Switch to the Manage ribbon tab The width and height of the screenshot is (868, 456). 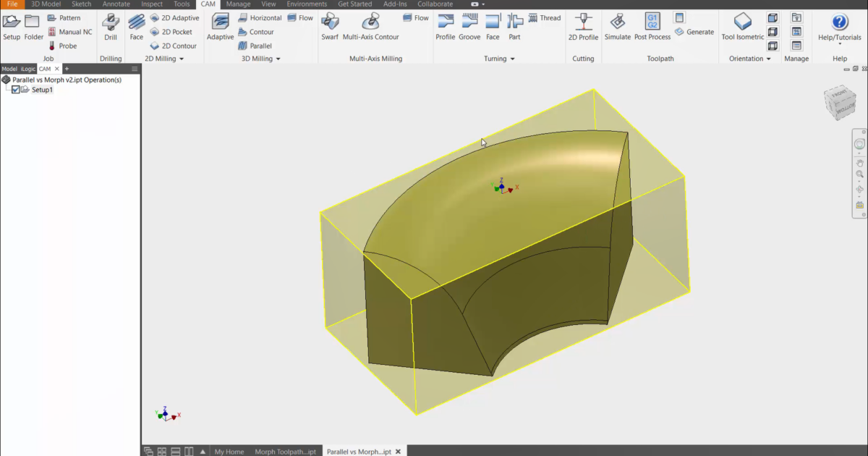tap(238, 4)
